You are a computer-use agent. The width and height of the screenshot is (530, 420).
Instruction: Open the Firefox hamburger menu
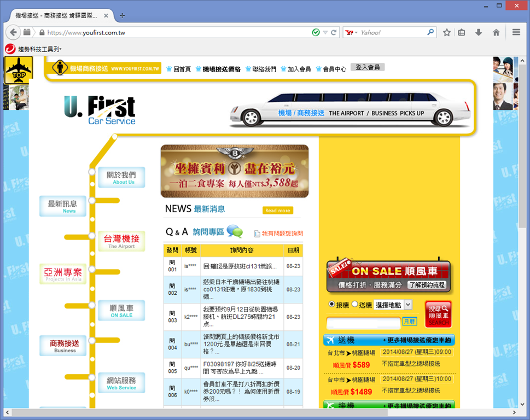(x=516, y=32)
